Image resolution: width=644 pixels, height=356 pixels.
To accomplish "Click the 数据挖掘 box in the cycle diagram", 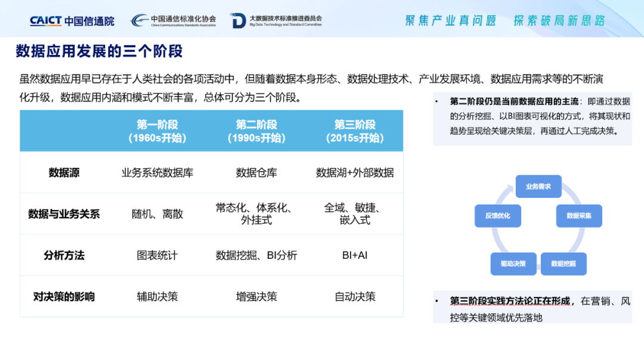I will (563, 264).
